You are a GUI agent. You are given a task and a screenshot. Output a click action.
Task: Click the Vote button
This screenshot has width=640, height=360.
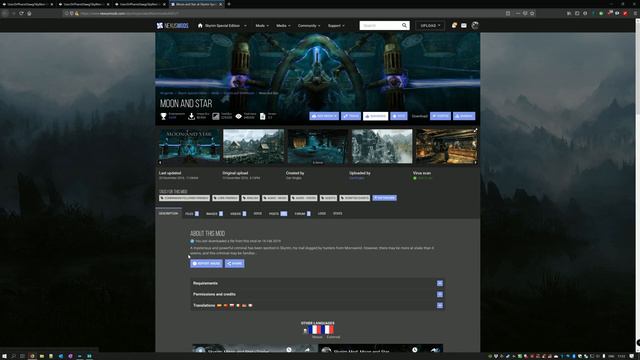(x=399, y=116)
